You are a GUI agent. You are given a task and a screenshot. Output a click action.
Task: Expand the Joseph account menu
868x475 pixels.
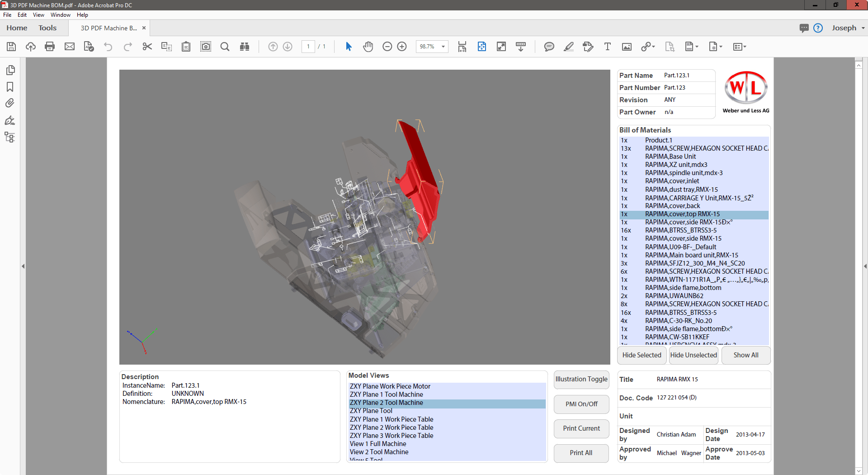click(x=848, y=28)
